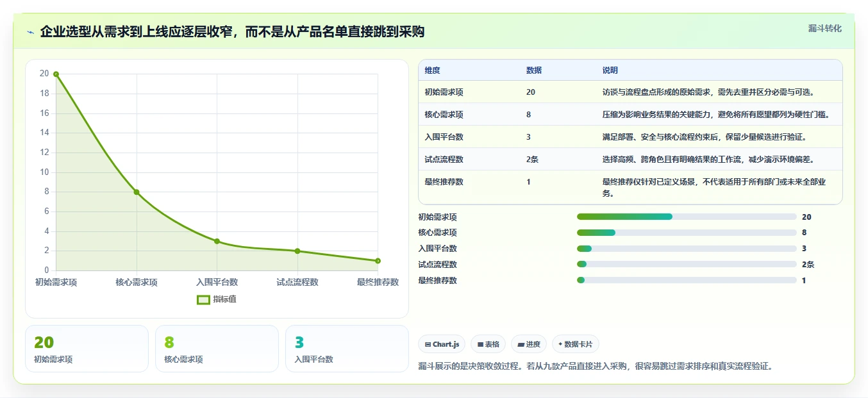This screenshot has height=398, width=868.
Task: Click the 初始需求项 x-axis label on the chart
Action: tap(56, 282)
